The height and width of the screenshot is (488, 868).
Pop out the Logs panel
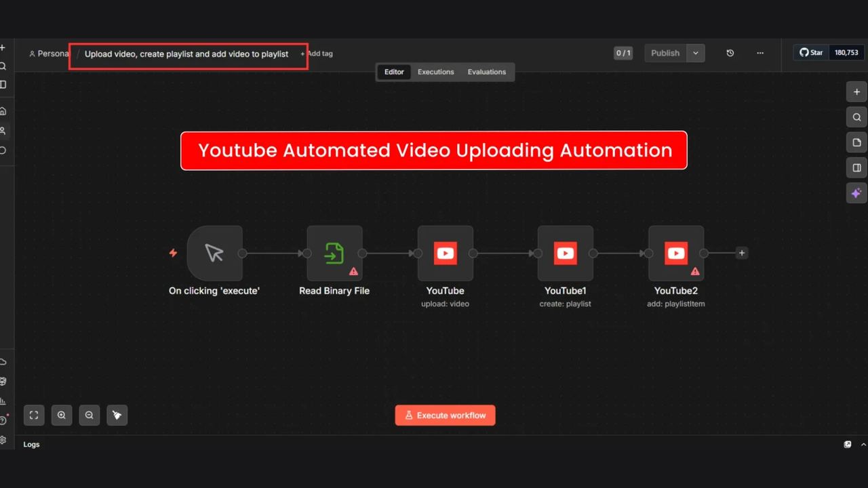click(x=848, y=445)
